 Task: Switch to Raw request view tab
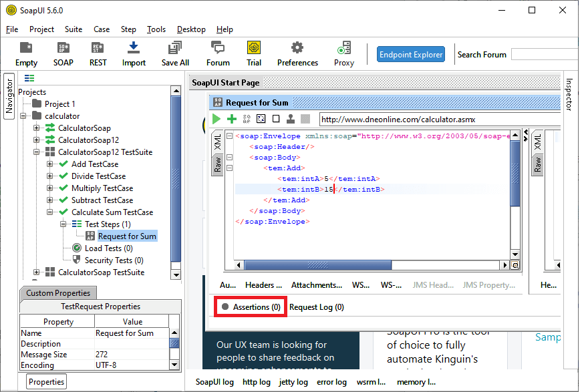[x=218, y=164]
